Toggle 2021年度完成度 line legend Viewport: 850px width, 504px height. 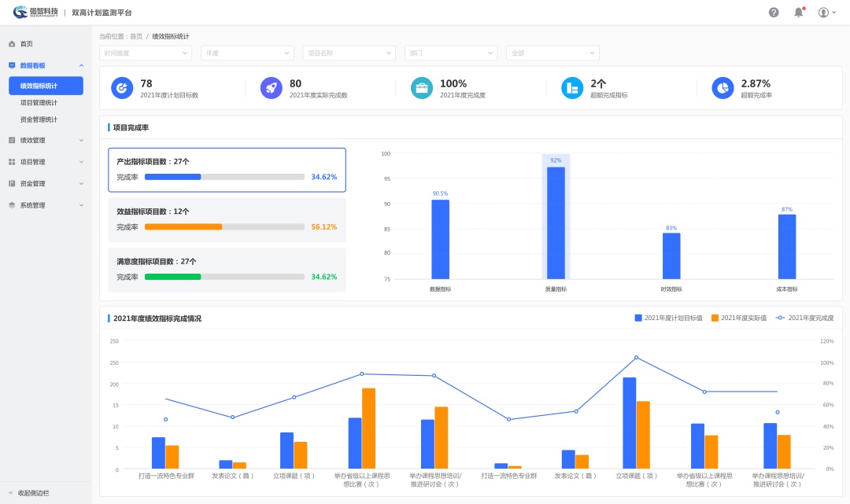(804, 318)
